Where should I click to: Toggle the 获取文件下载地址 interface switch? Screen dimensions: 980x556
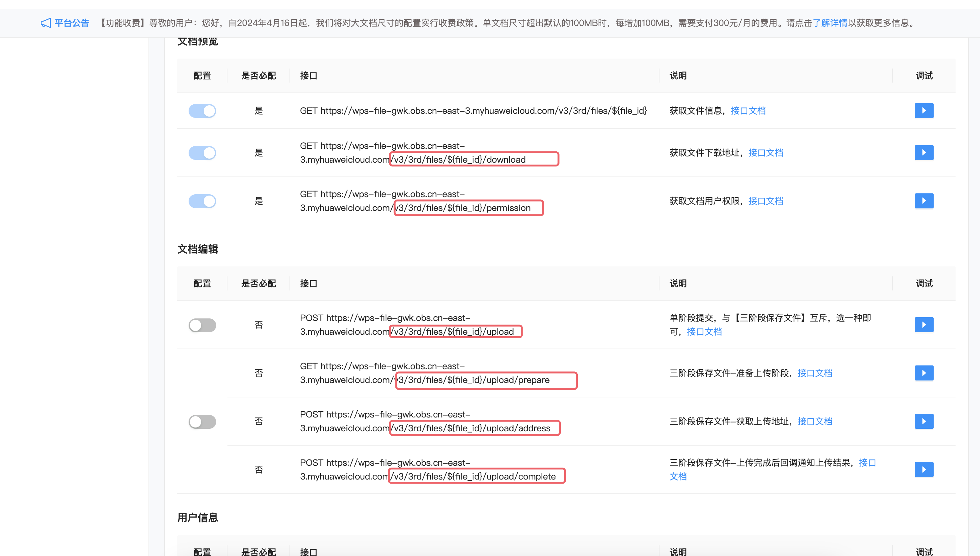(x=202, y=153)
